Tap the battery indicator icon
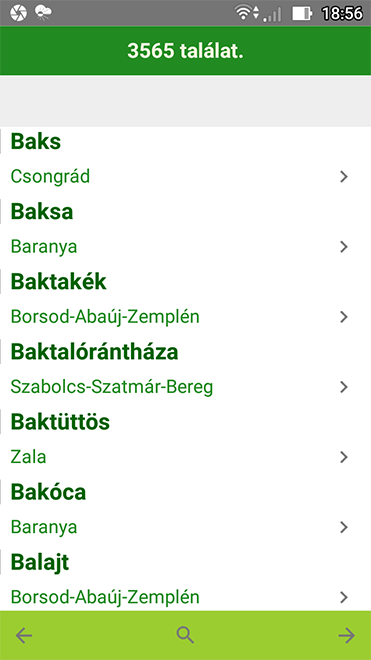 pyautogui.click(x=302, y=13)
